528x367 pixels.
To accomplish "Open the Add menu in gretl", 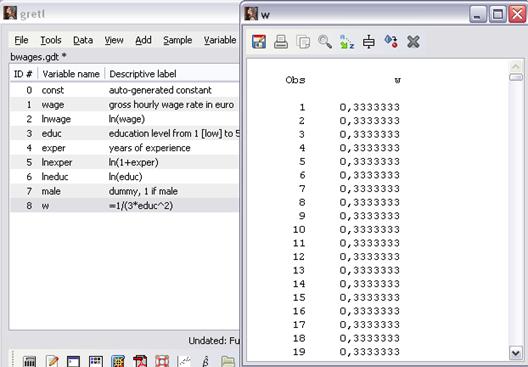I will 143,40.
